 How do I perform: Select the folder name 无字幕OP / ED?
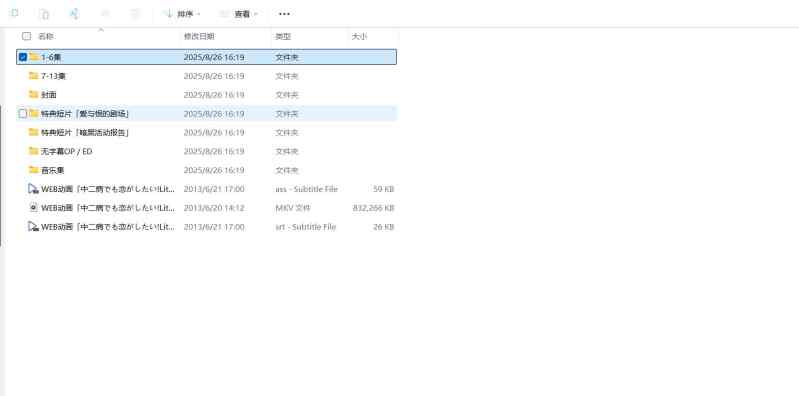66,151
